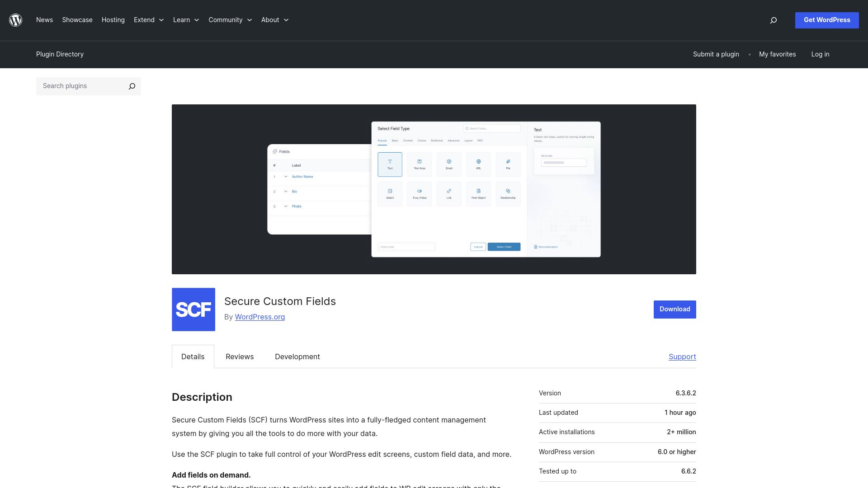The width and height of the screenshot is (868, 488).
Task: Expand the Extend menu
Action: 149,20
